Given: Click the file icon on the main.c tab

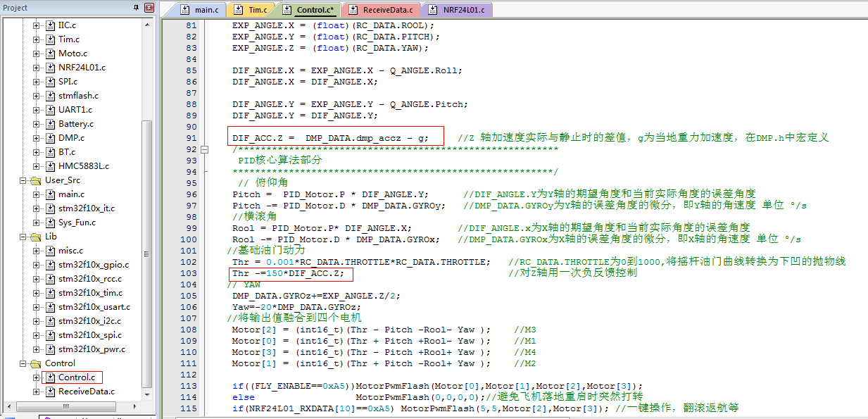Looking at the screenshot, I should pos(185,10).
